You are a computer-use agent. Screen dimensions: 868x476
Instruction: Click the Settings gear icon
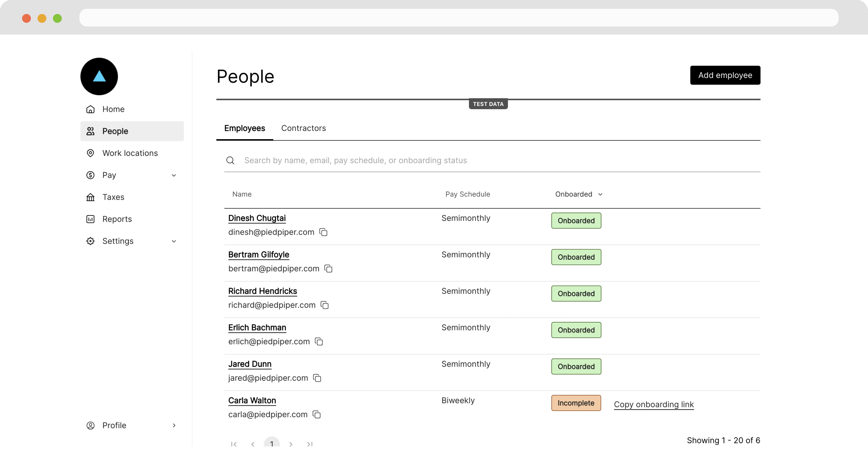click(90, 241)
